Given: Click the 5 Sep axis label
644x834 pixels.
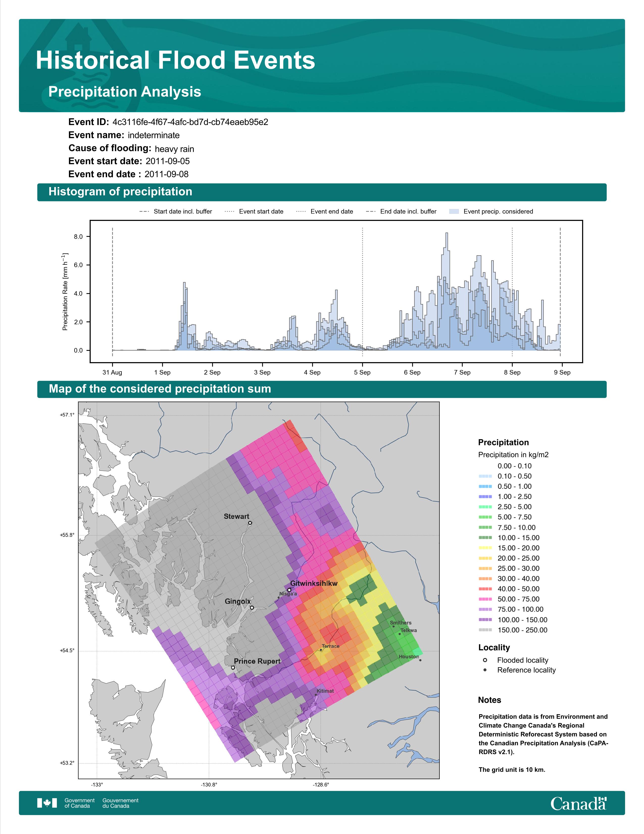Looking at the screenshot, I should click(362, 372).
